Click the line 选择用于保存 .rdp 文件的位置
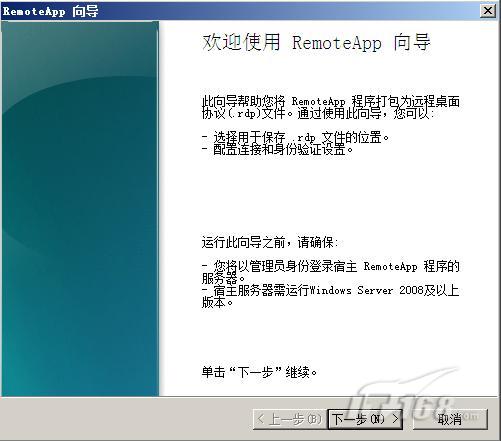Screen dimensions: 501x441 pos(295,137)
